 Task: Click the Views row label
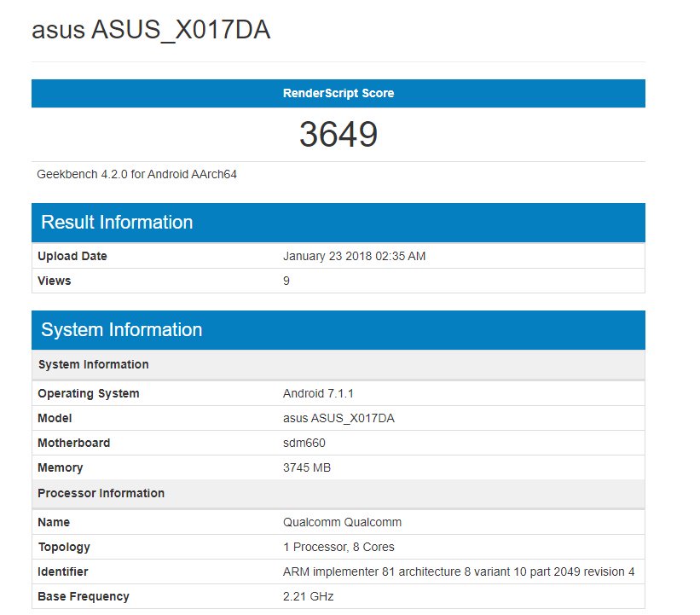click(x=55, y=281)
